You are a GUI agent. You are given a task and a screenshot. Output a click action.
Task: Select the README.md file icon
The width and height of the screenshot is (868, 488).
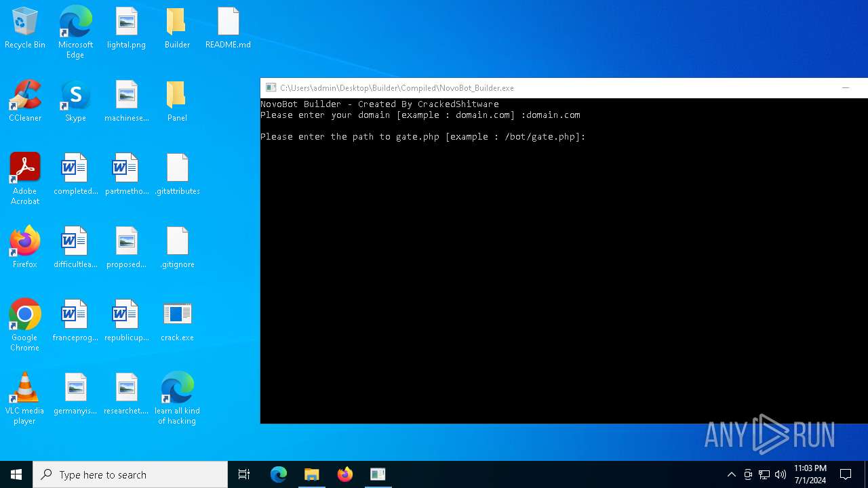pyautogui.click(x=228, y=28)
